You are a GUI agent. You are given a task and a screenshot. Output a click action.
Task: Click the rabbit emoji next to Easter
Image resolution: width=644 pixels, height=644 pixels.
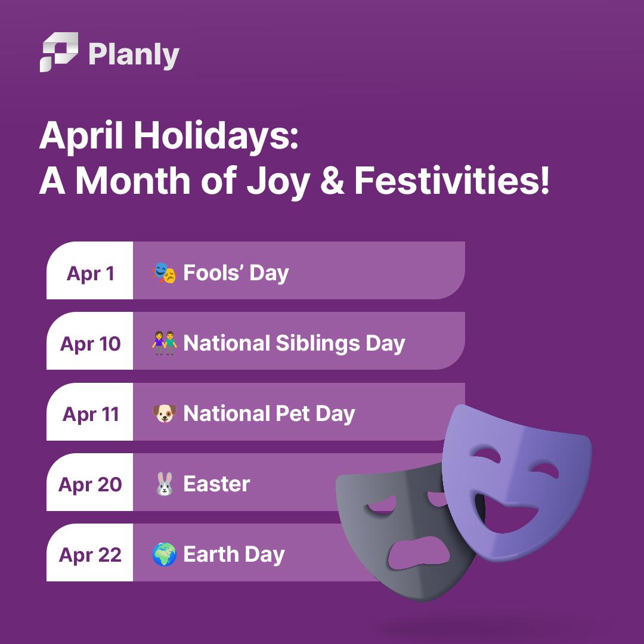coord(165,484)
